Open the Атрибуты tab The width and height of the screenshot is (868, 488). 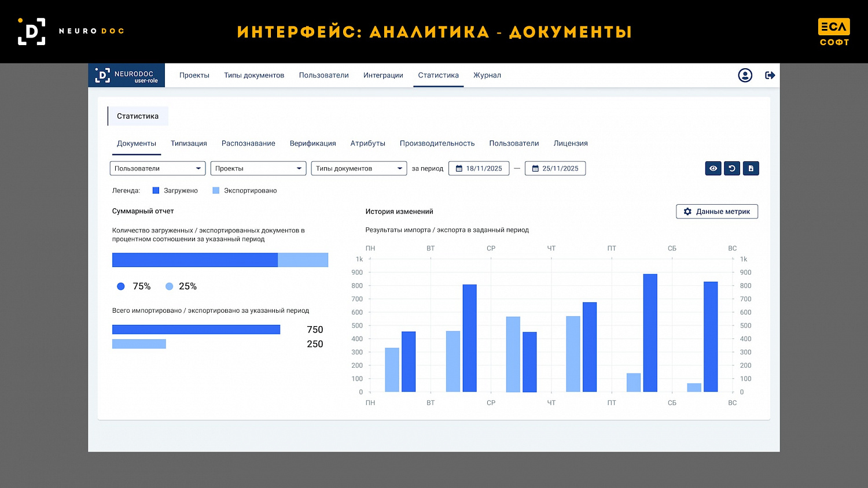(x=367, y=143)
